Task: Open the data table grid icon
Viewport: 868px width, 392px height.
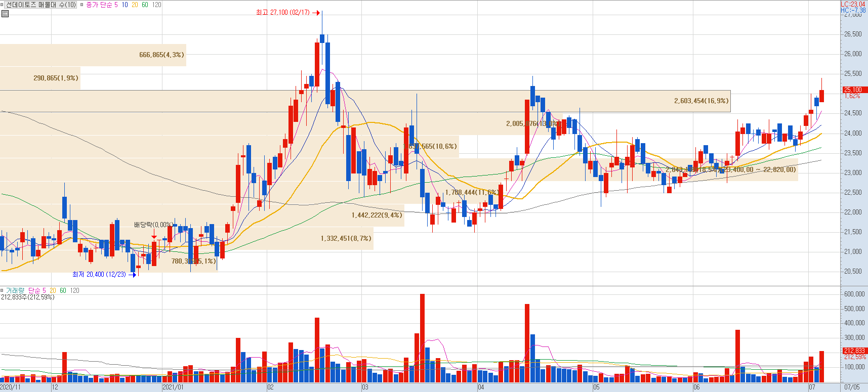Action: [x=5, y=14]
